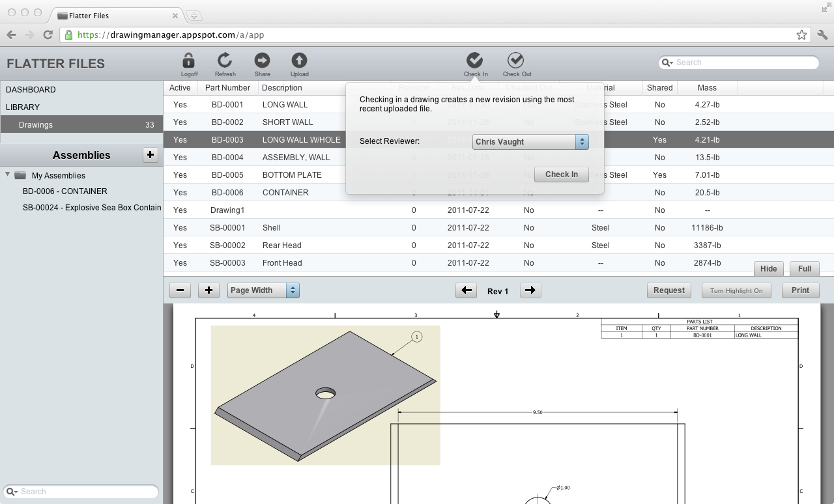
Task: Click the My Assemblies folder icon
Action: 20,175
